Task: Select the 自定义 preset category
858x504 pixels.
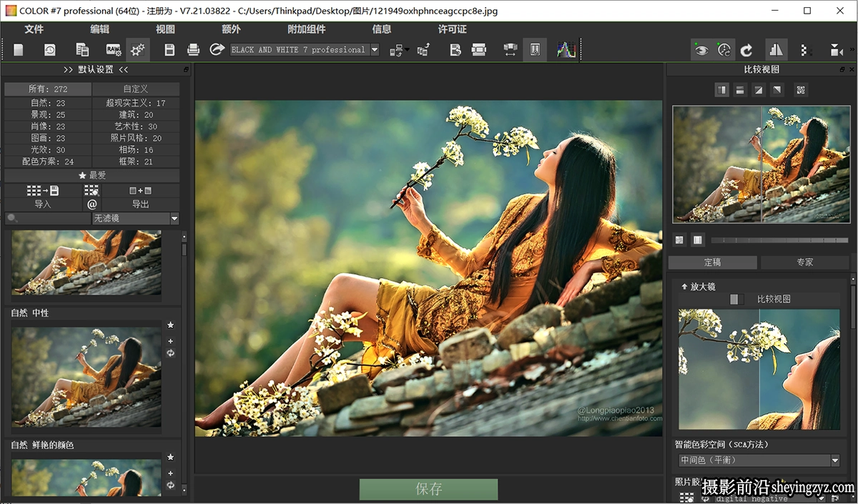Action: coord(136,89)
